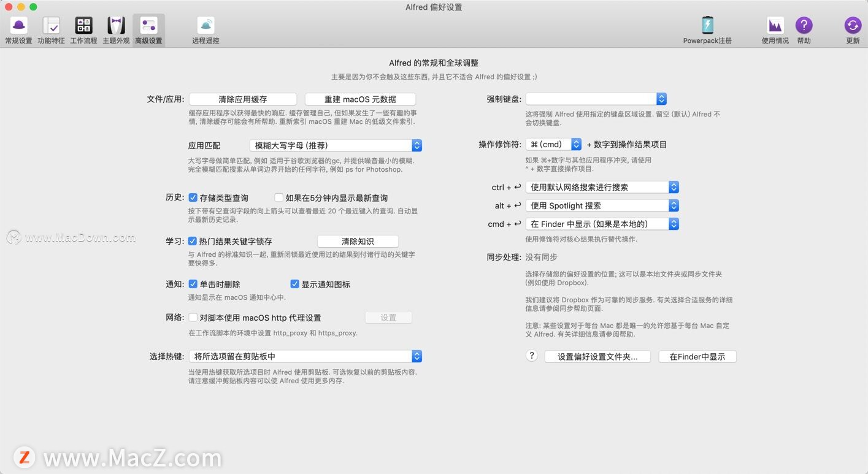Enable 如果在5分钟内显示最新查询 checkbox
The width and height of the screenshot is (868, 474).
tap(278, 197)
